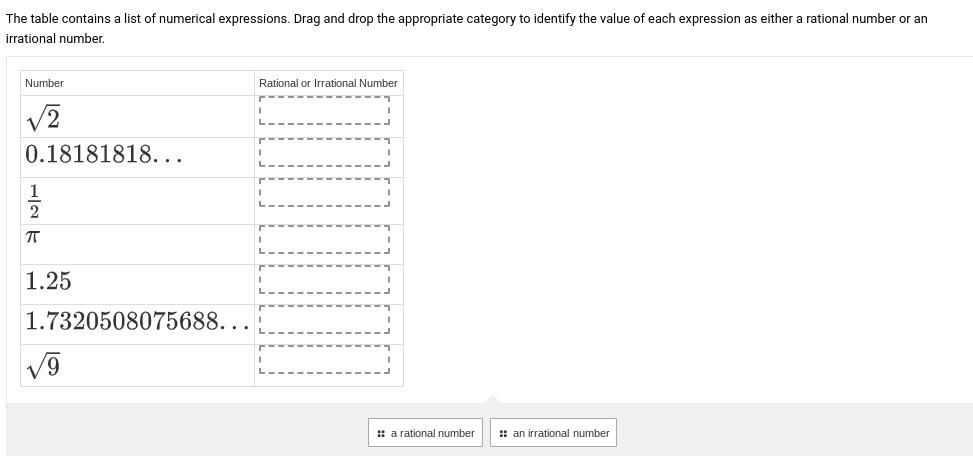The height and width of the screenshot is (456, 973).
Task: Click the answer box for 1.25
Action: pyautogui.click(x=324, y=280)
